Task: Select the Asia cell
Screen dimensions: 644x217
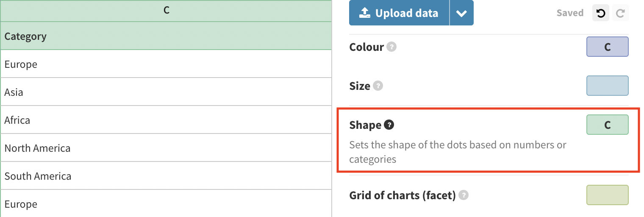Action: (166, 92)
